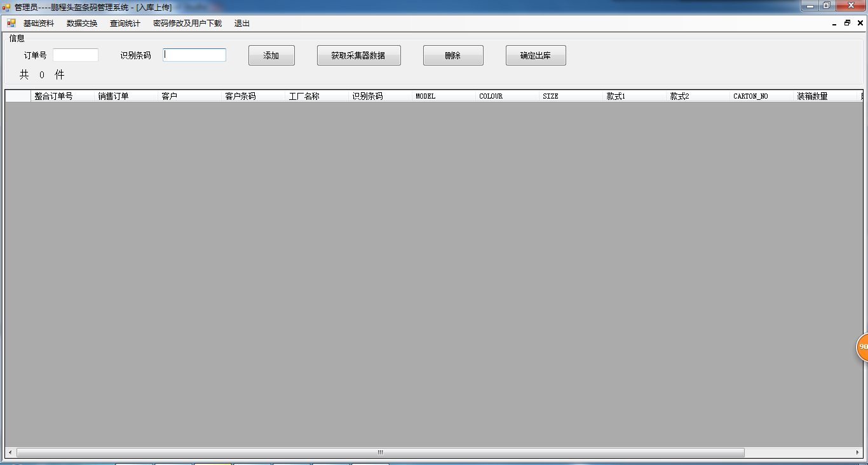Click the 添加 button

pos(271,55)
